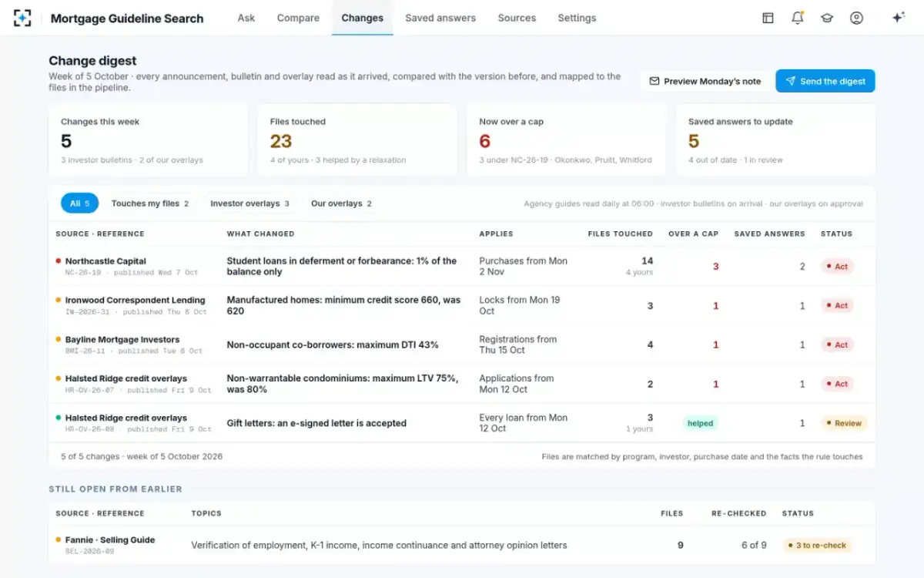The width and height of the screenshot is (924, 578).
Task: Click files touched 14 for Northcastle
Action: coord(647,261)
